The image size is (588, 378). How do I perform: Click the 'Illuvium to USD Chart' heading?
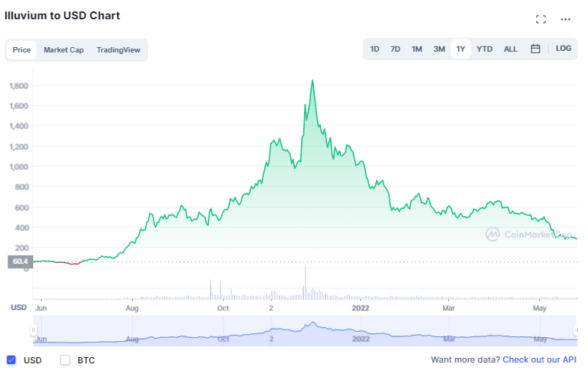pyautogui.click(x=63, y=15)
